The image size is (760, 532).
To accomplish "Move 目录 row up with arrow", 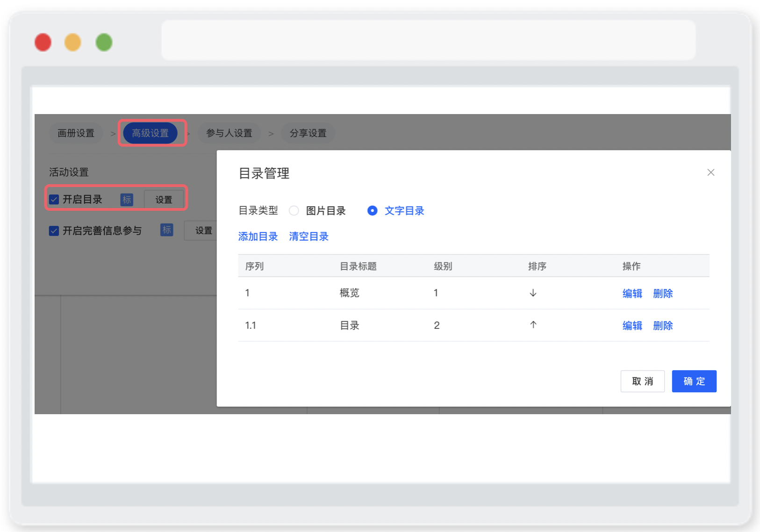I will point(533,325).
